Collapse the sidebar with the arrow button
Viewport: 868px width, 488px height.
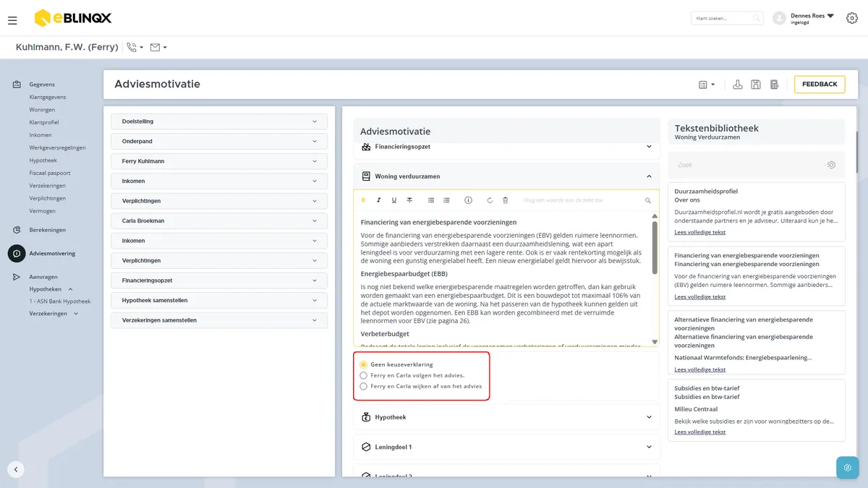point(16,469)
